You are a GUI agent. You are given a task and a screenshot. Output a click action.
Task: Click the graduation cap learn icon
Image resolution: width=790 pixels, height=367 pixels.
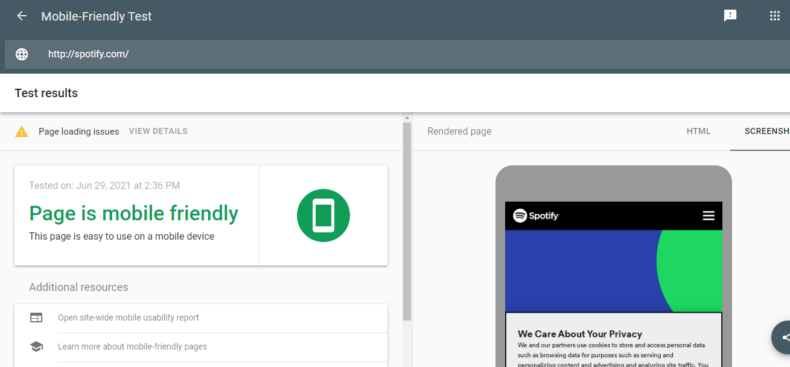pyautogui.click(x=36, y=346)
